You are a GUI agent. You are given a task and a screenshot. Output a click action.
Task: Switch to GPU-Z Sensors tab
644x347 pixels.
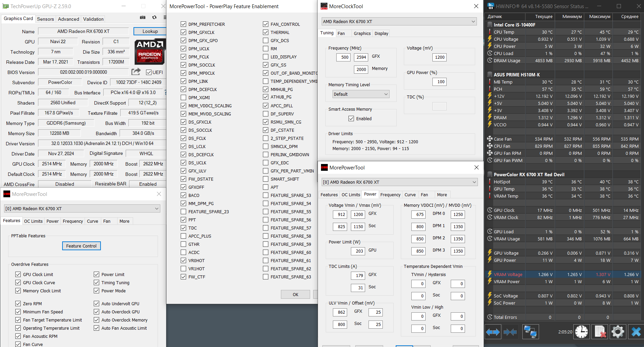(45, 19)
